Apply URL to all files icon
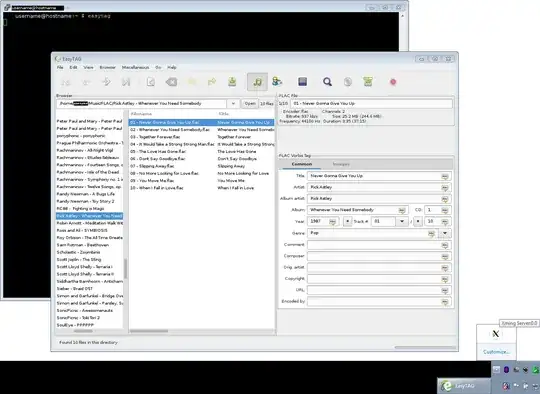The height and width of the screenshot is (394, 540). tap(445, 291)
